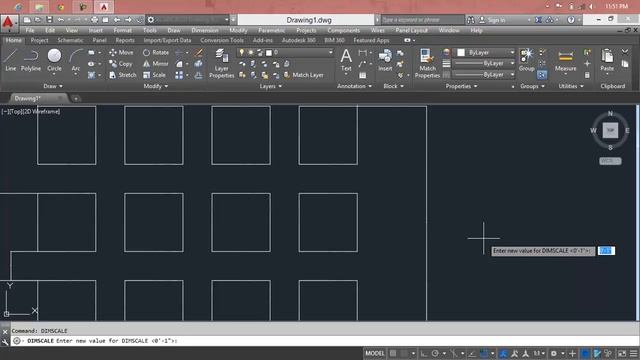The width and height of the screenshot is (640, 360).
Task: Click the ViewCube TOP face
Action: (x=610, y=130)
